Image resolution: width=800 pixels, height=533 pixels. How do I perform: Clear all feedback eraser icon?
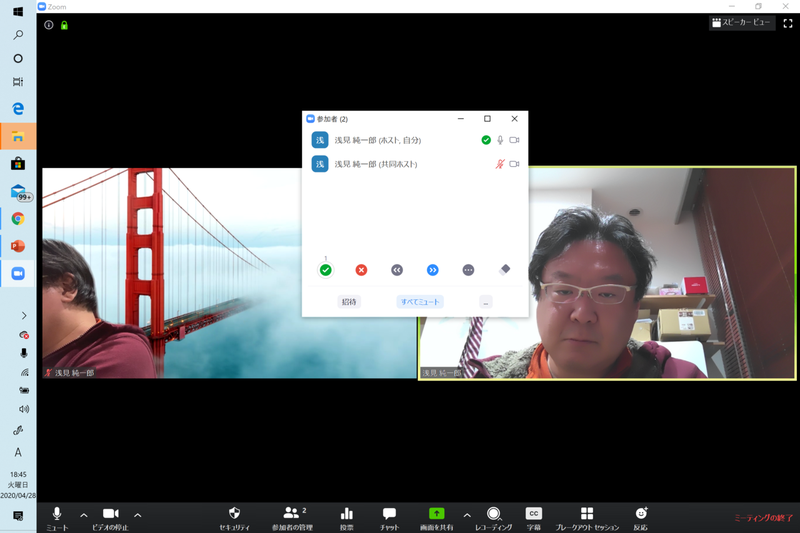pyautogui.click(x=505, y=269)
